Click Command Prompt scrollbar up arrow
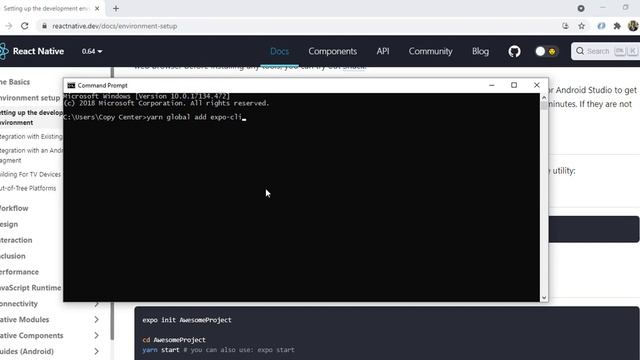This screenshot has height=360, width=640. click(544, 97)
